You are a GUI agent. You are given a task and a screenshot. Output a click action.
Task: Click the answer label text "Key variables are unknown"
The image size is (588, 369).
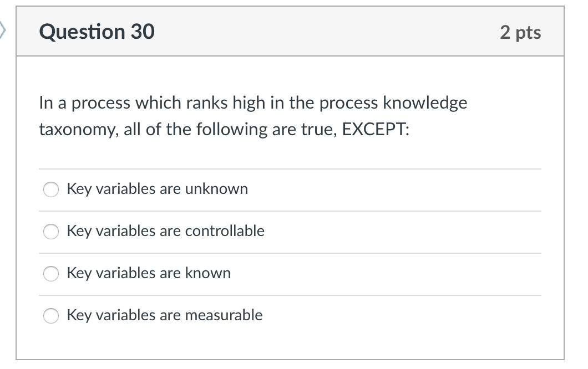tap(157, 189)
